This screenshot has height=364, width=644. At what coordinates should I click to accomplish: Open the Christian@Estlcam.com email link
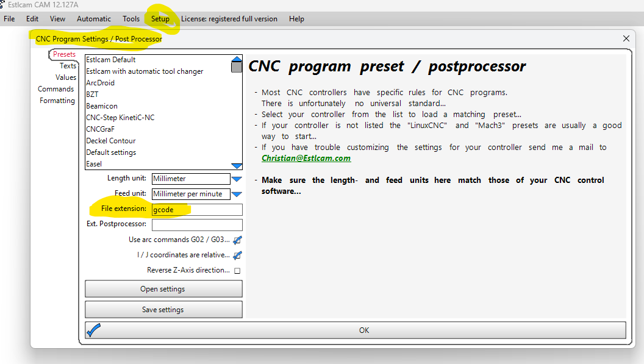[x=306, y=158]
